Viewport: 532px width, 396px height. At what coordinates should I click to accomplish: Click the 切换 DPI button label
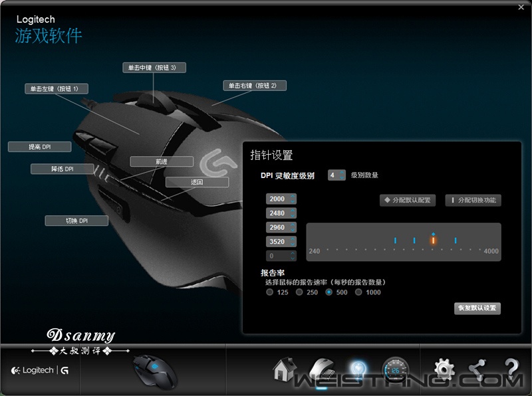pos(76,221)
